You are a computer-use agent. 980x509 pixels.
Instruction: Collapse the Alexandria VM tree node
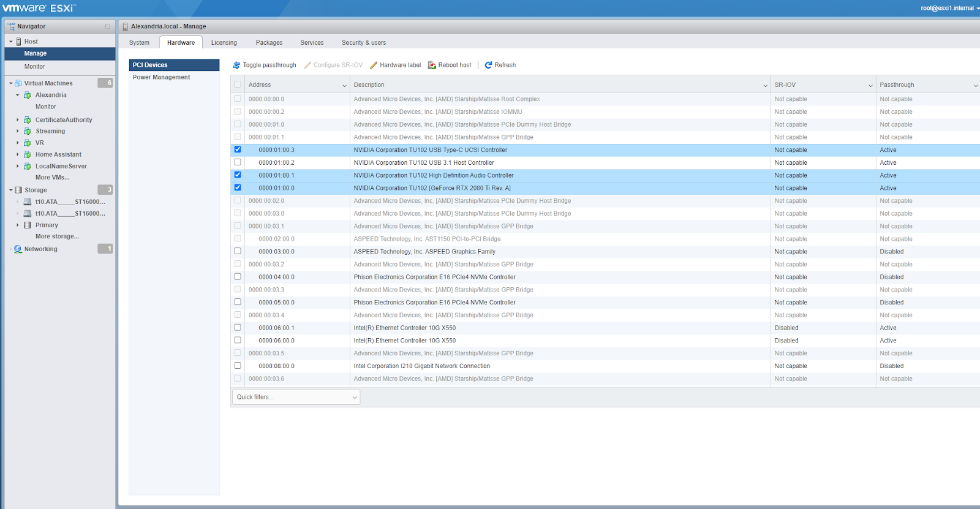tap(18, 95)
